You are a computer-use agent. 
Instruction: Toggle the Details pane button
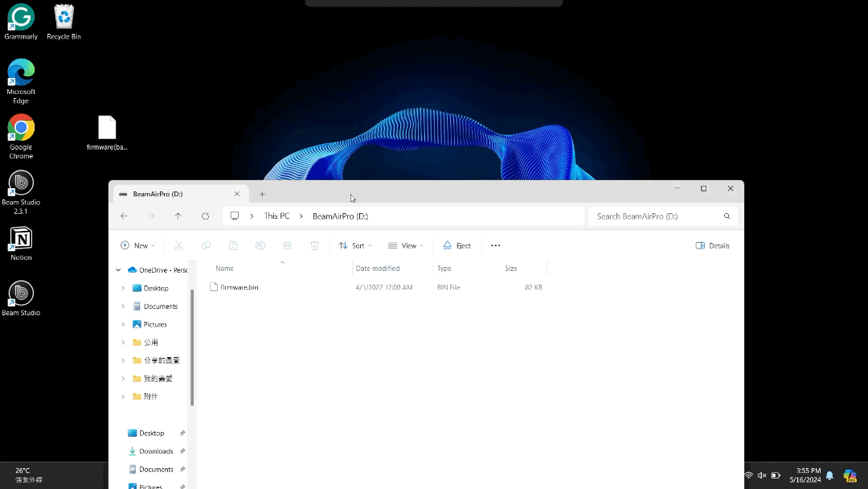pyautogui.click(x=712, y=245)
